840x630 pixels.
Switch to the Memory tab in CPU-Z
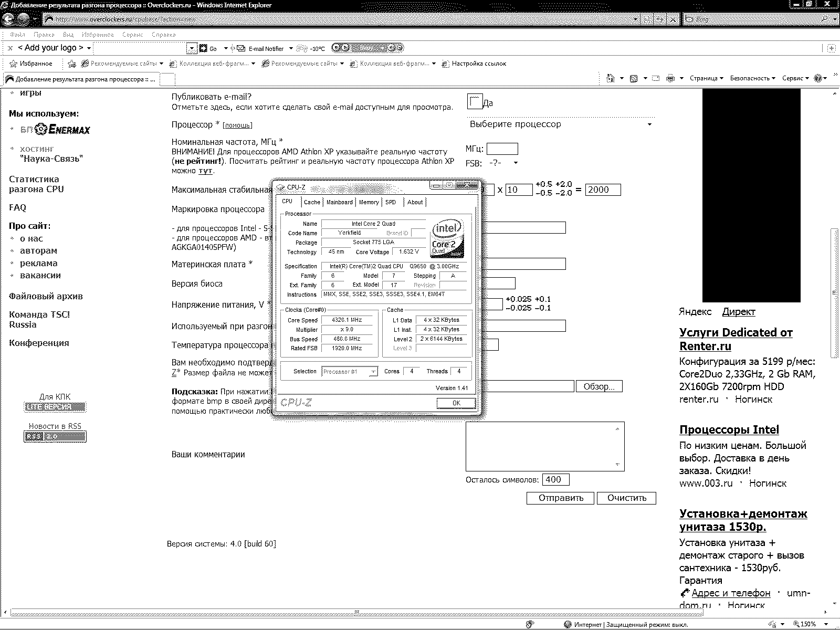(369, 202)
